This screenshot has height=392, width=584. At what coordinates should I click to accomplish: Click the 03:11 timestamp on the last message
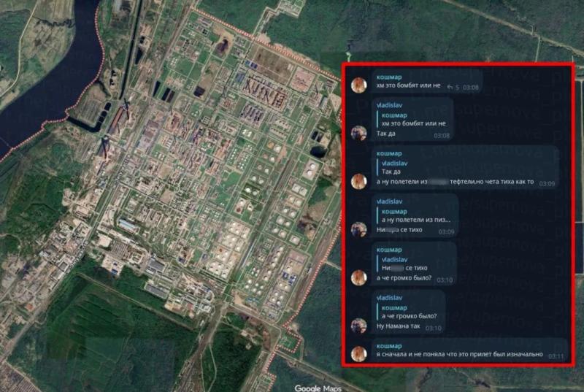(x=556, y=356)
